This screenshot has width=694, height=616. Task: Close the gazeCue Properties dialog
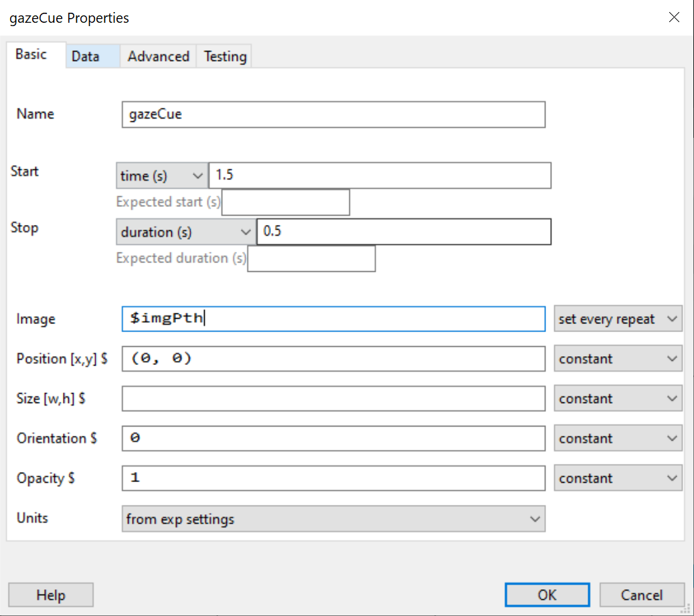pos(674,18)
